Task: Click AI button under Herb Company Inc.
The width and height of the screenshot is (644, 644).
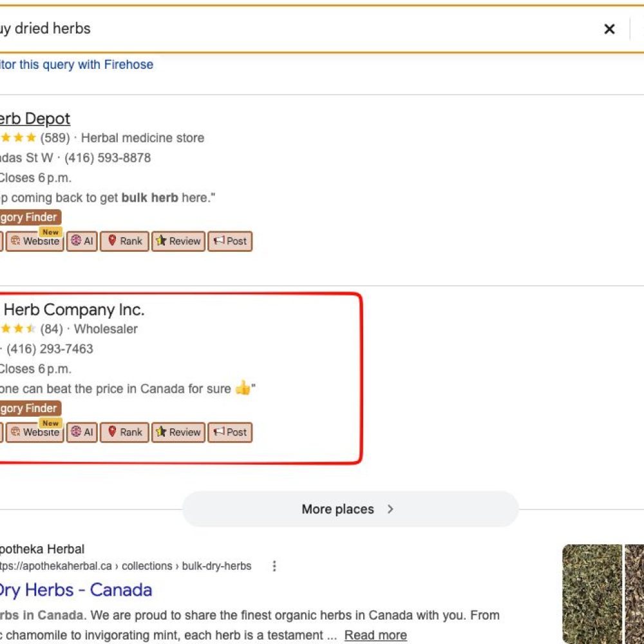Action: coord(82,432)
